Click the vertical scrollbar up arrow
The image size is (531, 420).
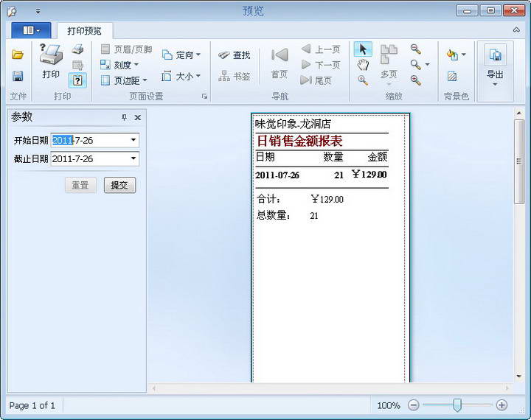point(518,113)
